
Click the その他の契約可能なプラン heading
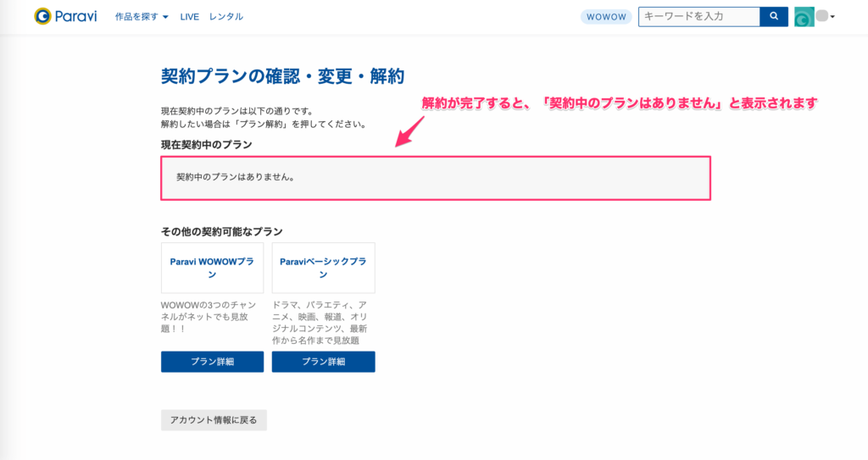tap(222, 231)
